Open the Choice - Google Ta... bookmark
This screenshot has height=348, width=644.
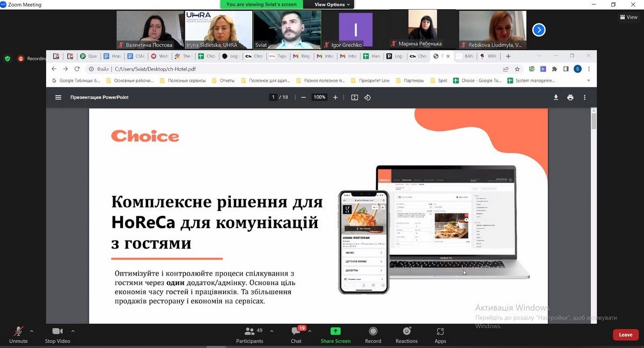pyautogui.click(x=477, y=81)
